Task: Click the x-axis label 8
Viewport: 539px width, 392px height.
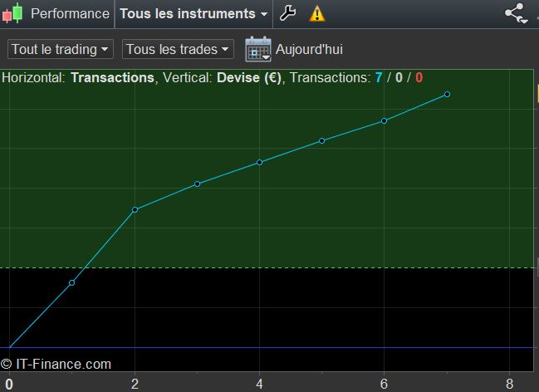Action: 509,384
